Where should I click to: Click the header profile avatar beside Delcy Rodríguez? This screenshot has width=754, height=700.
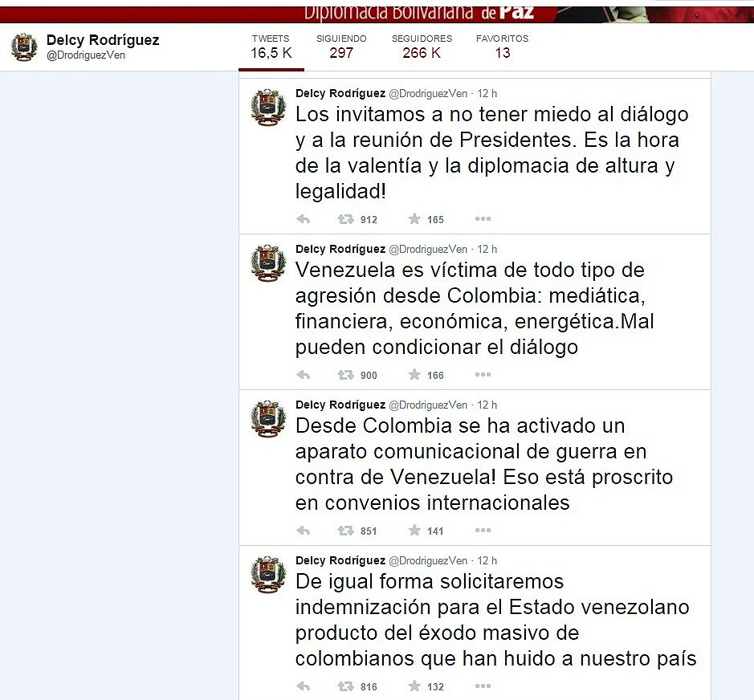click(23, 47)
